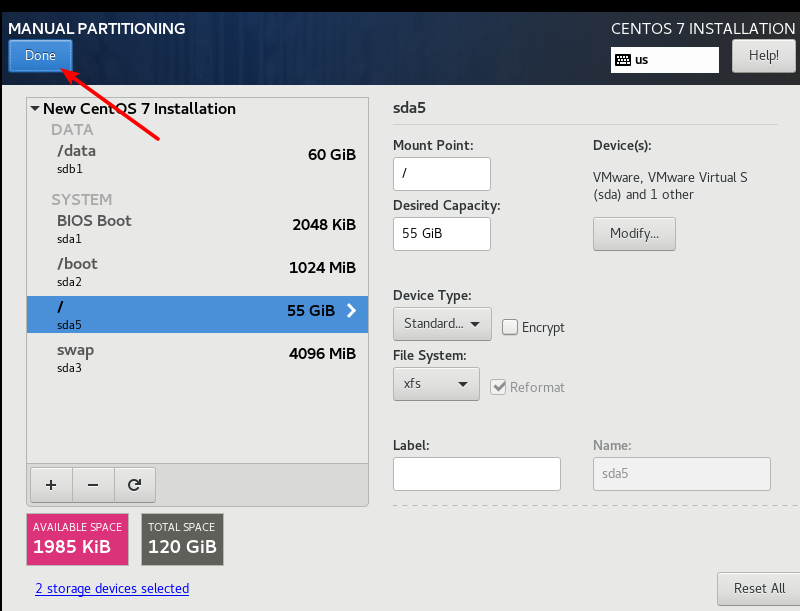Viewport: 800px width, 611px height.
Task: Click the VMware Virtual S device text
Action: click(x=670, y=186)
